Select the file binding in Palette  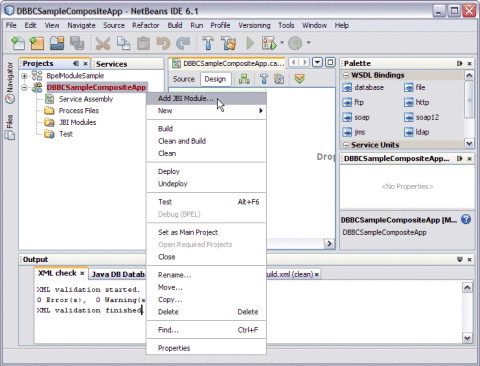pyautogui.click(x=414, y=88)
